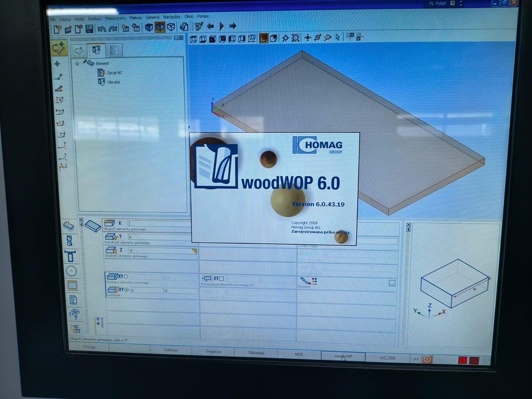The width and height of the screenshot is (532, 399).
Task: Click the Undo arrow icon
Action: [102, 28]
